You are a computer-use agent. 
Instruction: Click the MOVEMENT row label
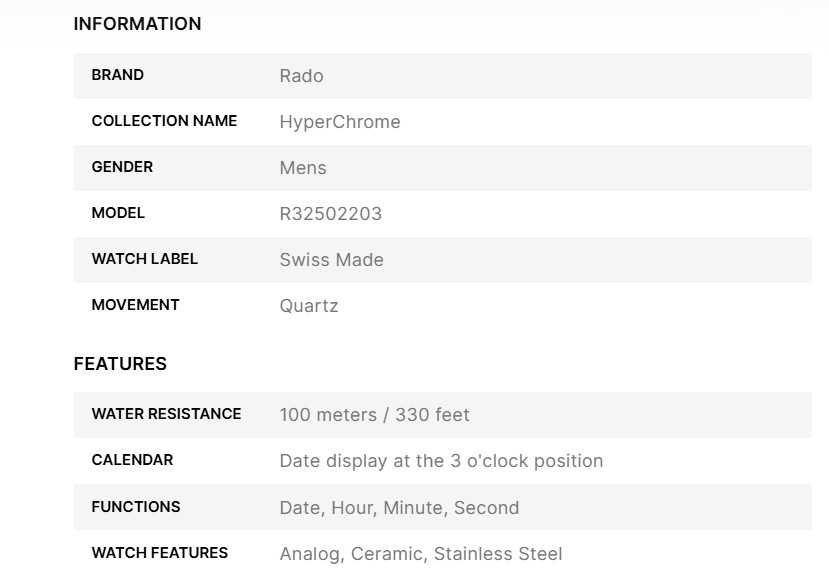(x=135, y=305)
